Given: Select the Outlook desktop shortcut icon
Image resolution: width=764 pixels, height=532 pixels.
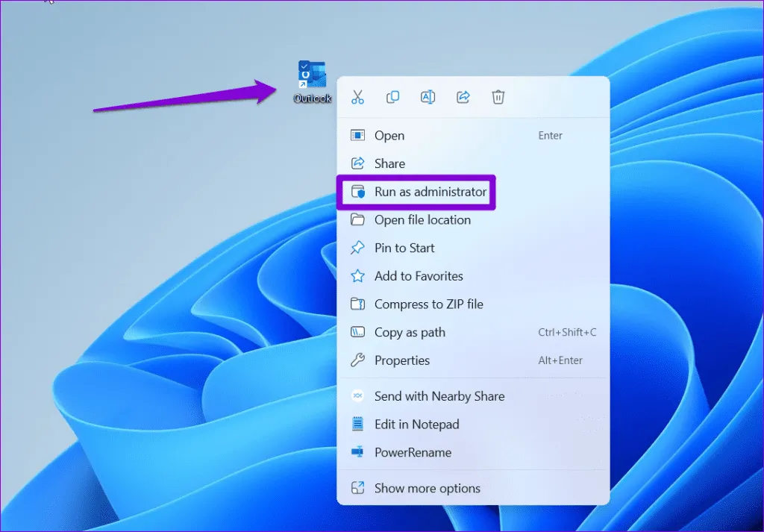Looking at the screenshot, I should click(x=312, y=77).
